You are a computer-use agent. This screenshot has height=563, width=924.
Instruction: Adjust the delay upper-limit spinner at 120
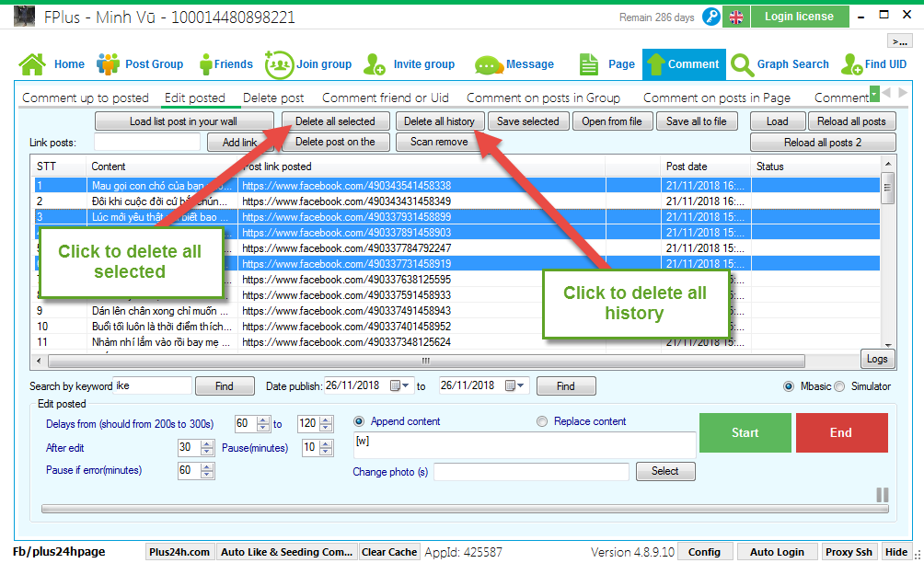tap(326, 423)
